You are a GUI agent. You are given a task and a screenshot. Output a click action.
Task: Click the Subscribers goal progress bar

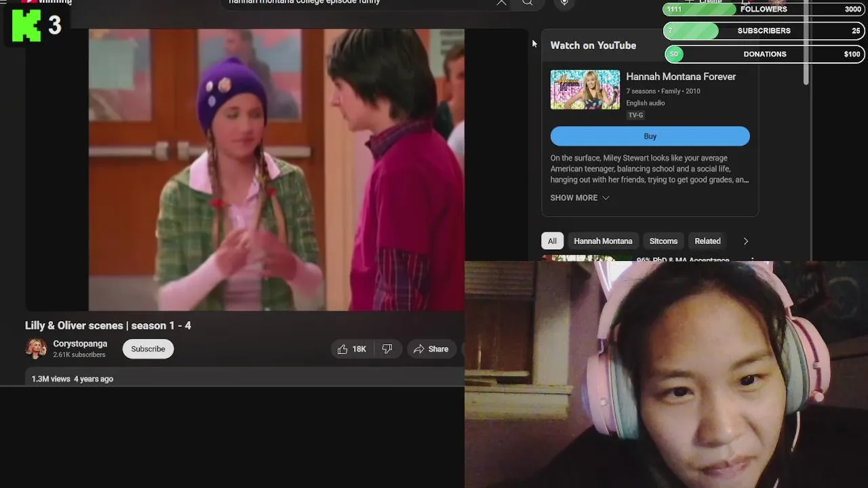764,31
